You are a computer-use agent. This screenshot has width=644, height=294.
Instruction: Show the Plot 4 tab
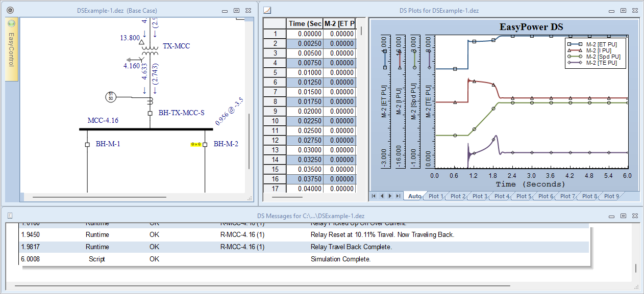[502, 196]
